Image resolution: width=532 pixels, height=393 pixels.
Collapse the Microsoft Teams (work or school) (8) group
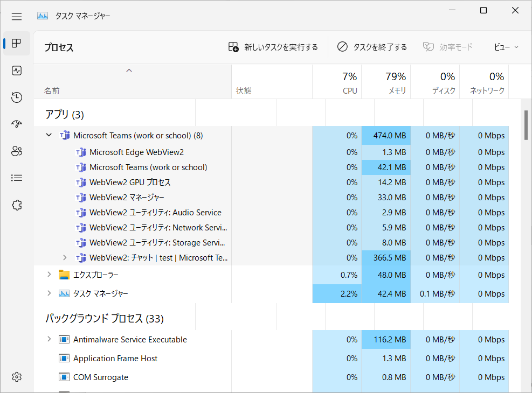tap(49, 135)
